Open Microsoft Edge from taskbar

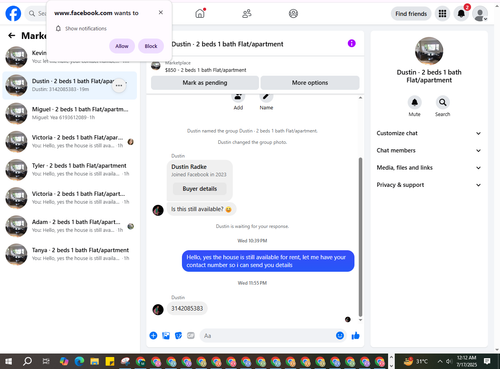[79, 361]
